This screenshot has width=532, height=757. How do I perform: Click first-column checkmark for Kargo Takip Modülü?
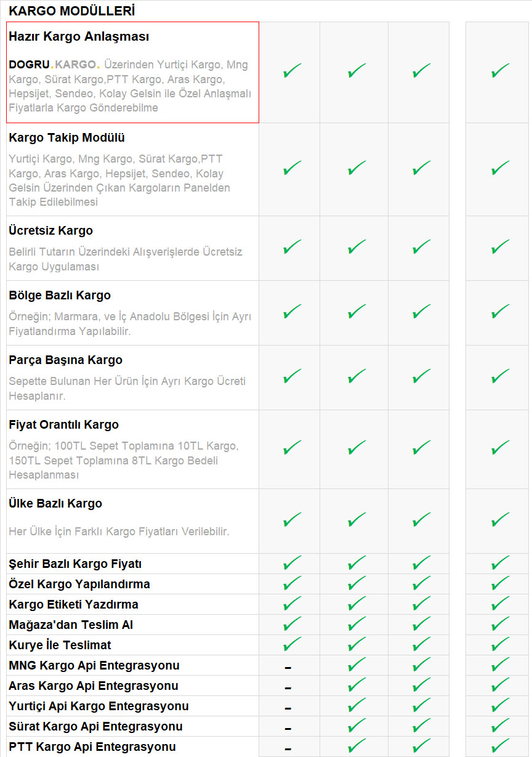point(292,168)
